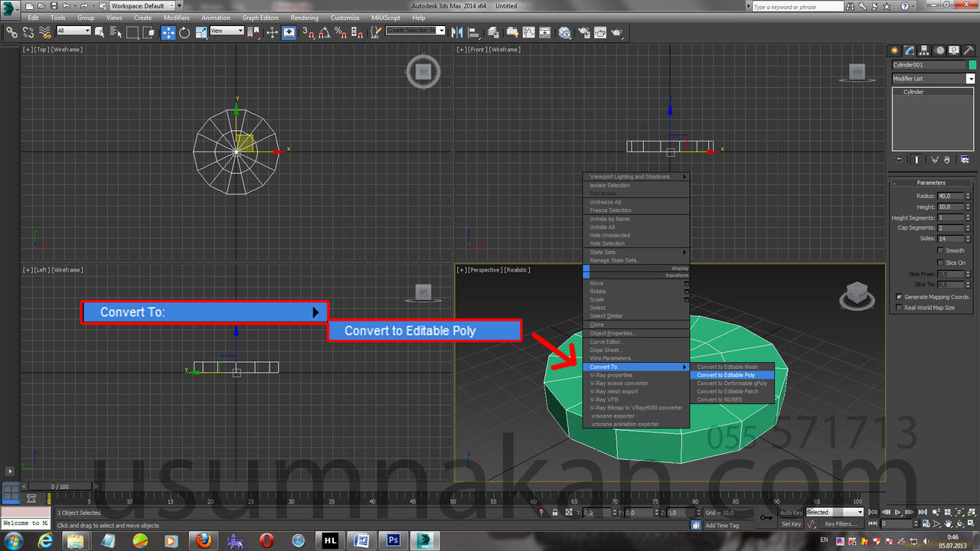Select the Rotate tool icon
The width and height of the screenshot is (980, 551).
coord(185,32)
